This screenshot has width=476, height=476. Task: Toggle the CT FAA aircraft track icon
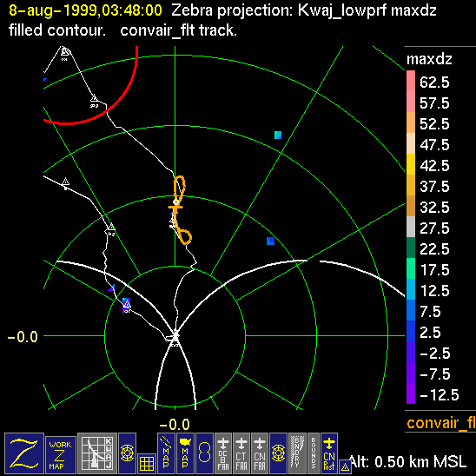pyautogui.click(x=241, y=453)
